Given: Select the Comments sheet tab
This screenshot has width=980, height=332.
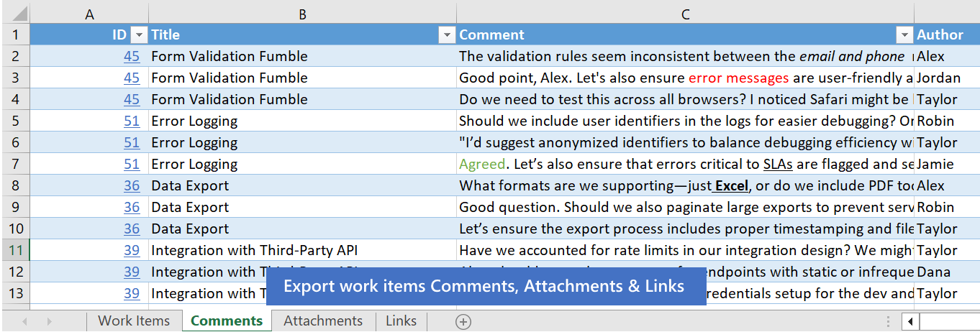Looking at the screenshot, I should [x=227, y=321].
